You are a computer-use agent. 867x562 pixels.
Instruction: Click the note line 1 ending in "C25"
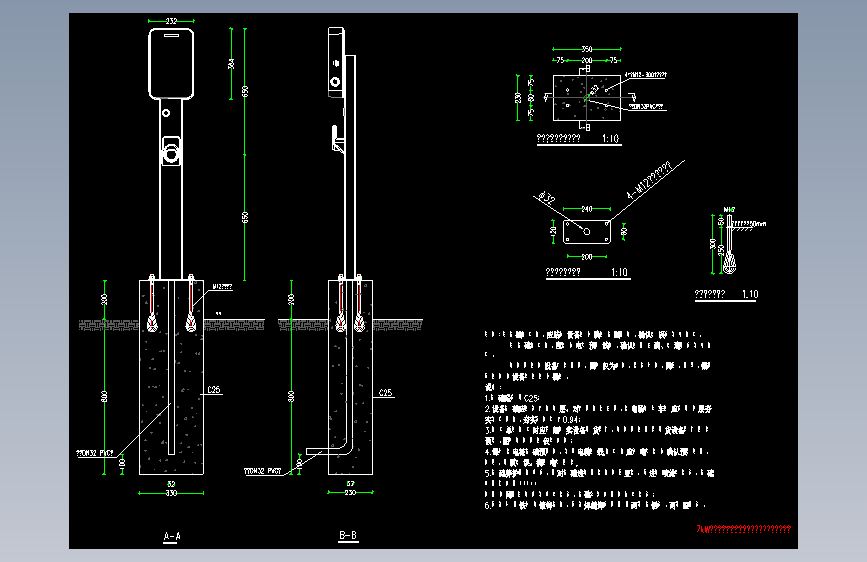click(511, 398)
